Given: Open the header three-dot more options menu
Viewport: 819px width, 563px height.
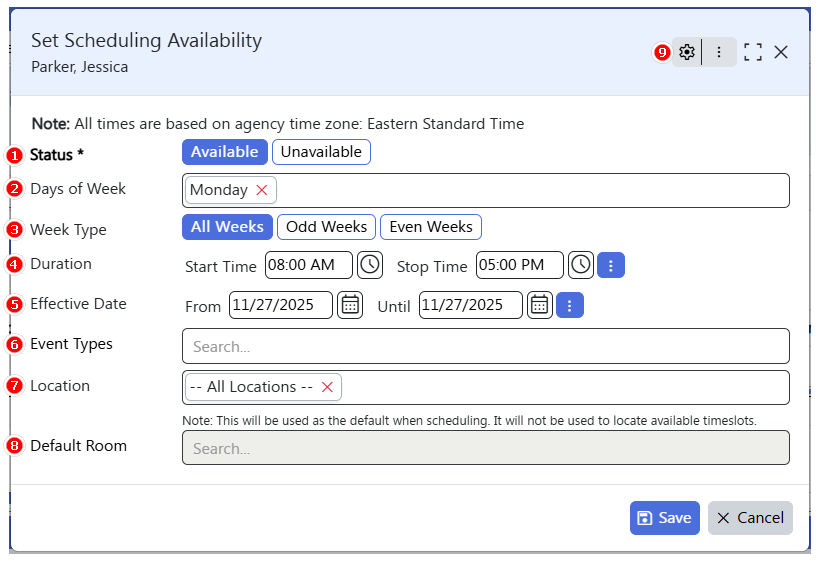Looking at the screenshot, I should tap(719, 52).
